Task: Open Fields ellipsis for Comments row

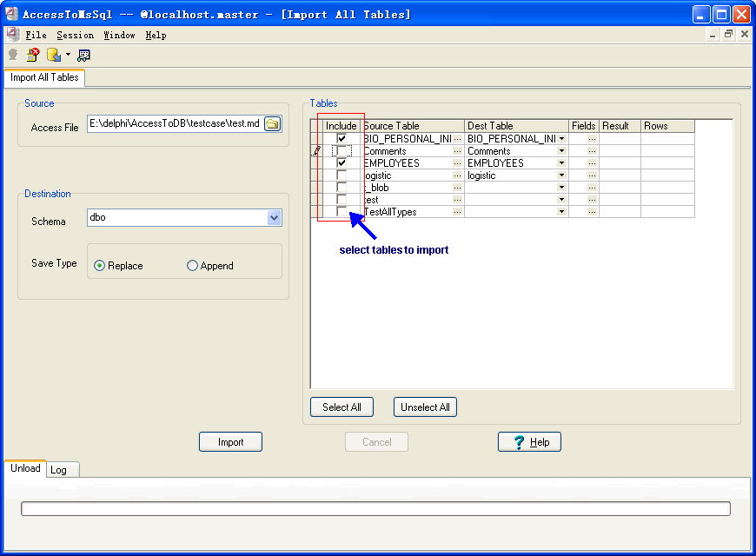Action: (x=592, y=151)
